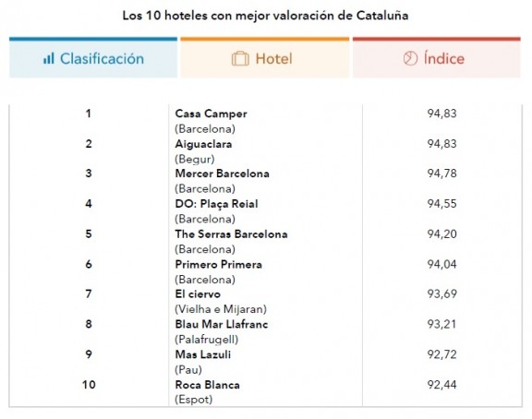Click the bar chart icon beside Clasificación
The height and width of the screenshot is (419, 532).
(x=49, y=59)
